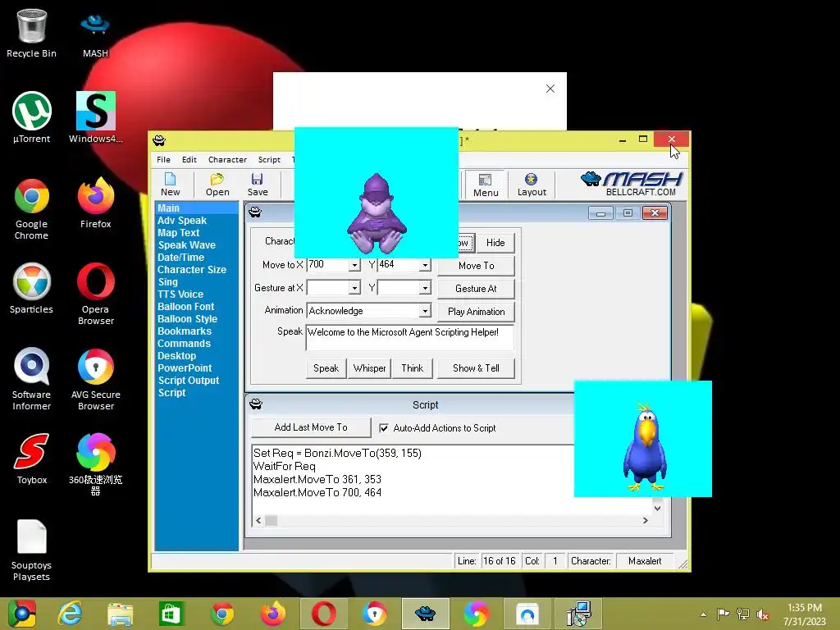This screenshot has width=840, height=630.
Task: Click the Play Animation button
Action: 476,312
